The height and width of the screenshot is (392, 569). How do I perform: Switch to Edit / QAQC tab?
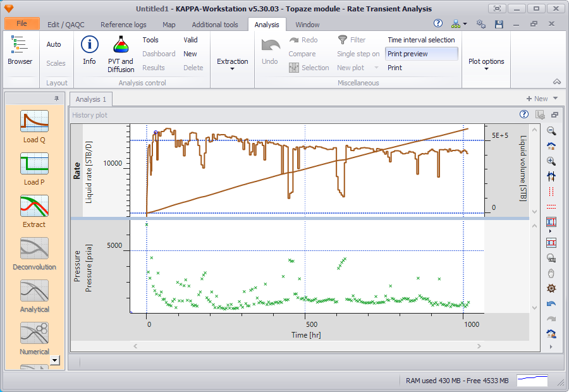66,24
